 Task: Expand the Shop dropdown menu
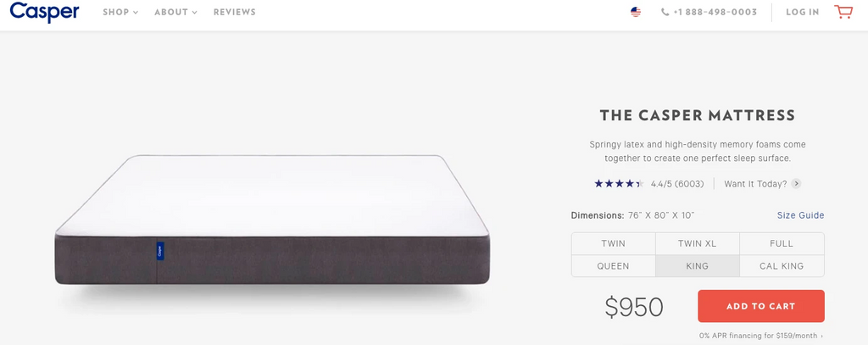pos(120,12)
